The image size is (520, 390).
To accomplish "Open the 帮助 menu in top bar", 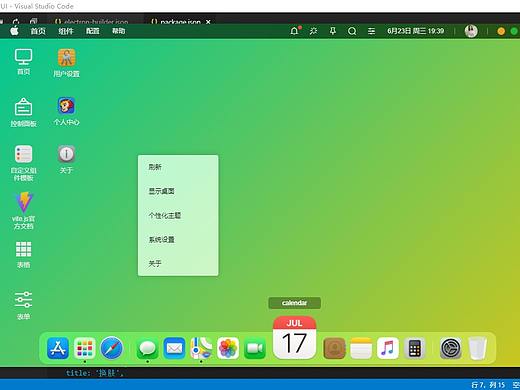I will click(119, 31).
